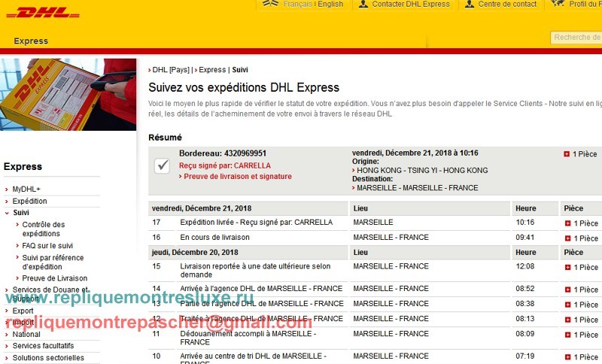
Task: Click the flags icon beside Français
Action: click(x=270, y=3)
